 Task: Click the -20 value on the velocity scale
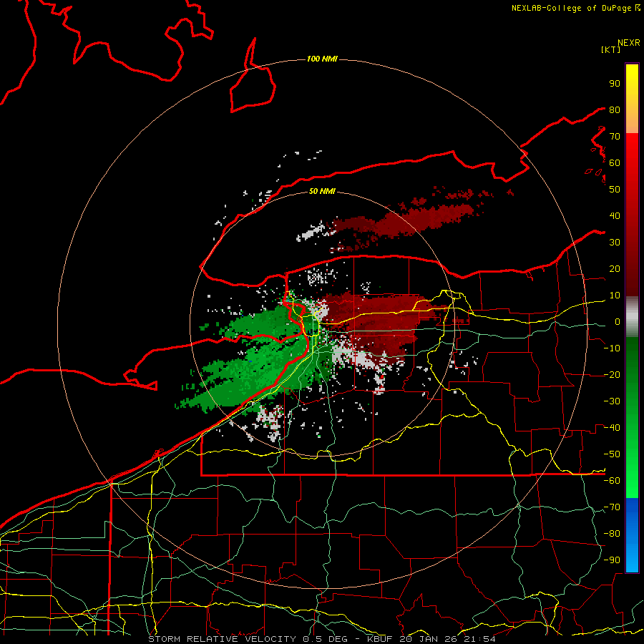(612, 374)
